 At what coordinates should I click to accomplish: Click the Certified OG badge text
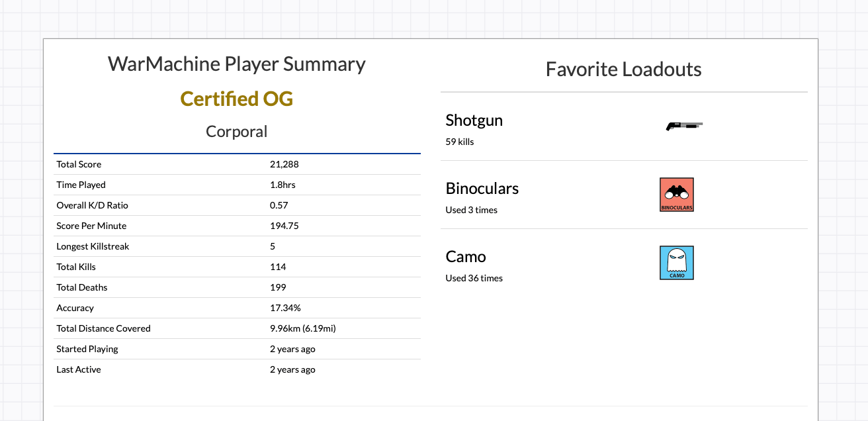point(237,99)
